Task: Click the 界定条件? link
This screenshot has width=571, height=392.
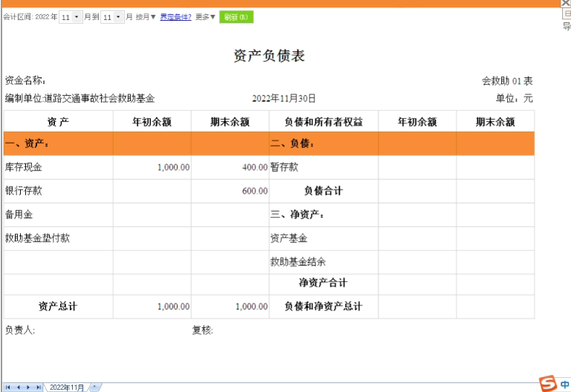Action: [x=175, y=17]
